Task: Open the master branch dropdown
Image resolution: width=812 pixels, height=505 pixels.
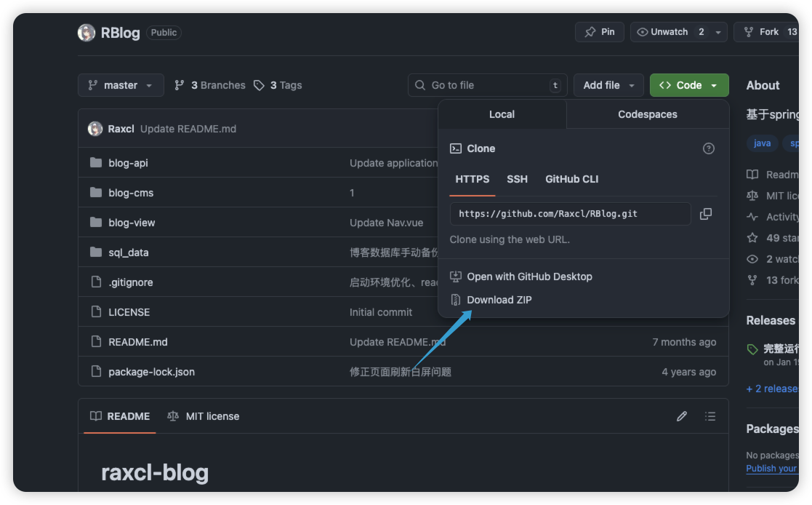Action: pos(121,85)
